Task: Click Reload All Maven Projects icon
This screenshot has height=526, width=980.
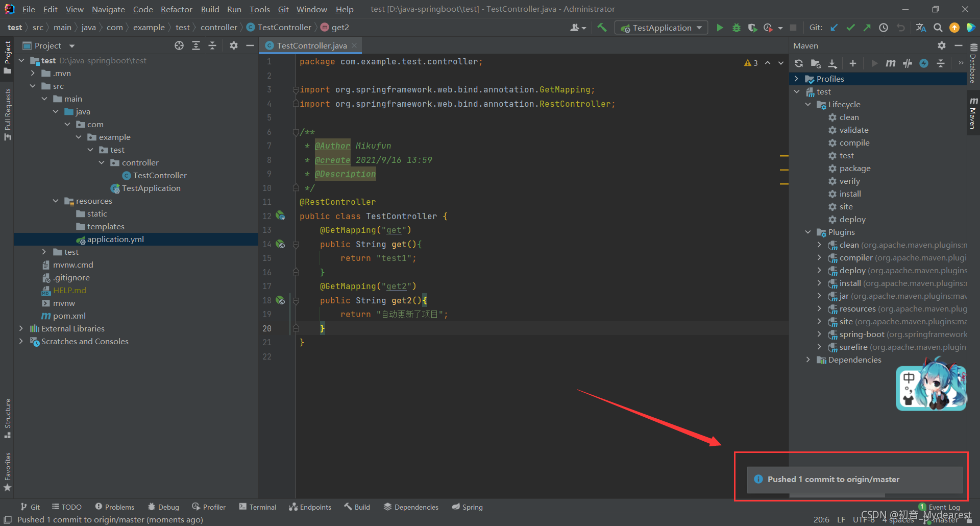Action: pos(799,63)
